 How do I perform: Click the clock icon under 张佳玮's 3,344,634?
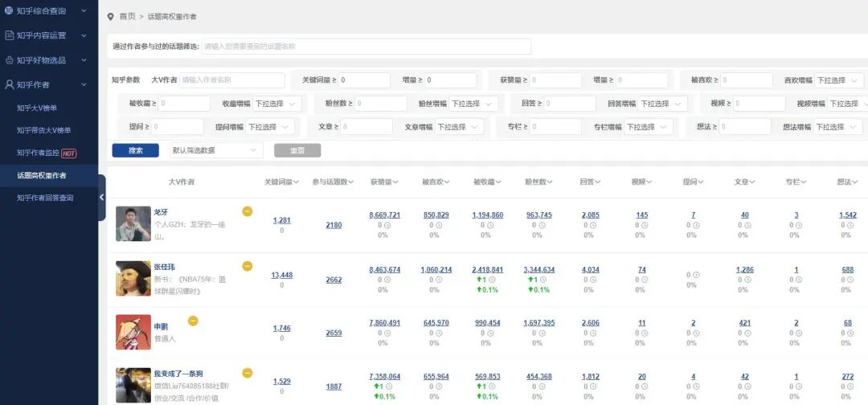[x=543, y=280]
